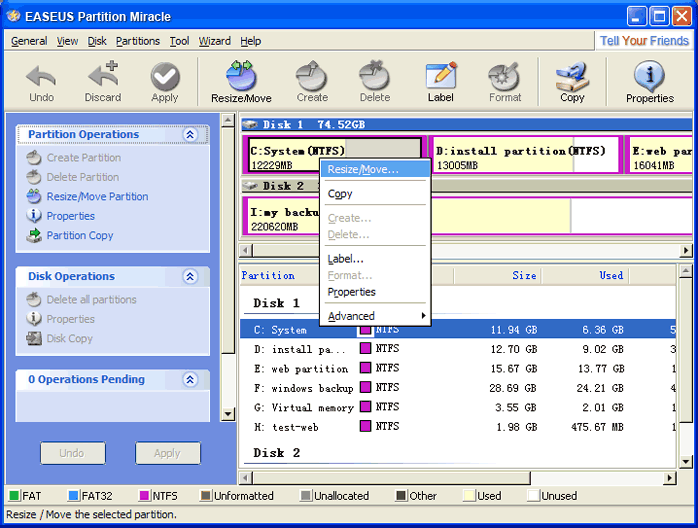This screenshot has width=698, height=528.
Task: Select the Resize/Move toolbar icon
Action: [241, 82]
